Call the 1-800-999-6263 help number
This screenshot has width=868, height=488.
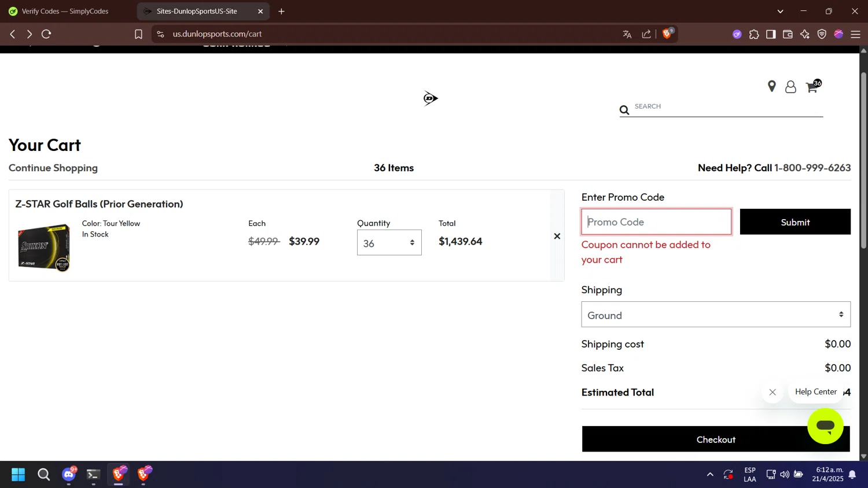812,168
